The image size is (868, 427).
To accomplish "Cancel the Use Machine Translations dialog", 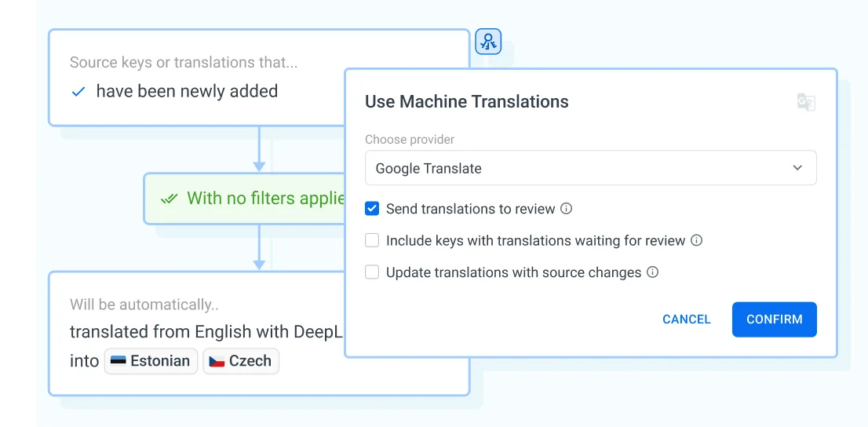I will point(686,319).
